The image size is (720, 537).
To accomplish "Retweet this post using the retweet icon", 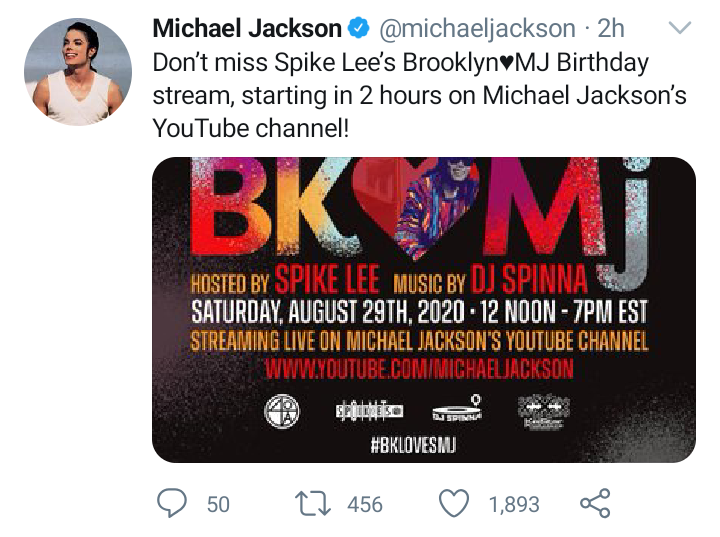I will coord(316,503).
